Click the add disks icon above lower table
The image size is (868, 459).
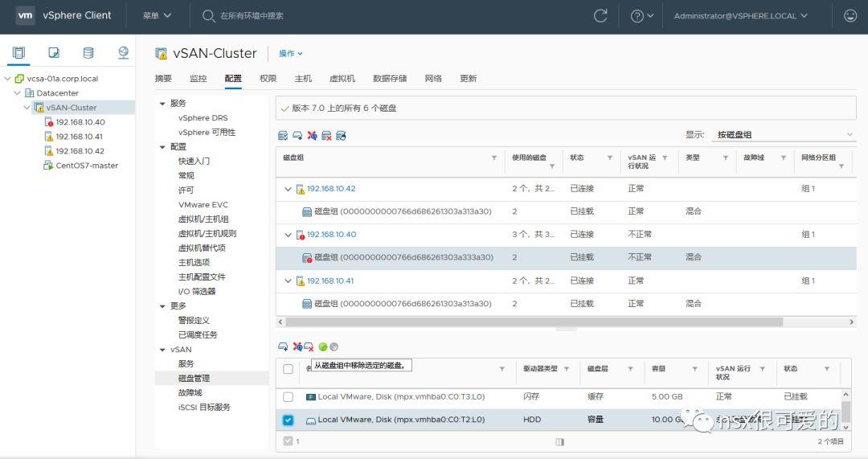(283, 346)
